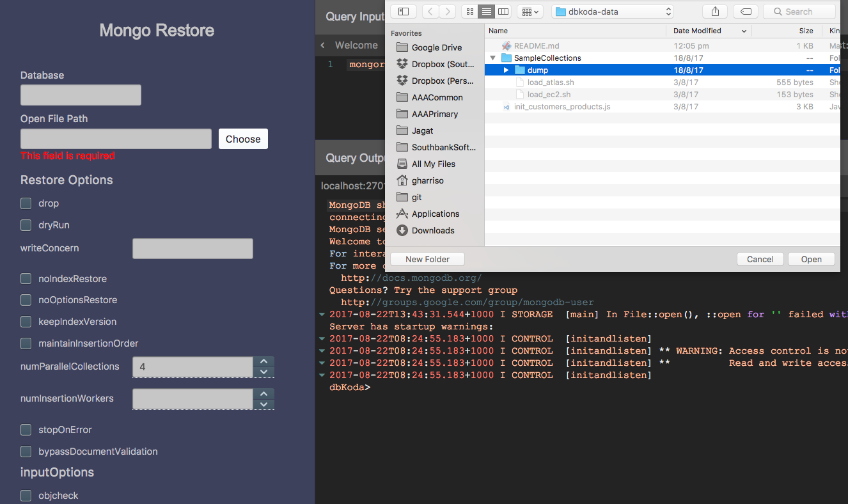The height and width of the screenshot is (504, 848).
Task: Click the Choose button for file path
Action: [243, 139]
